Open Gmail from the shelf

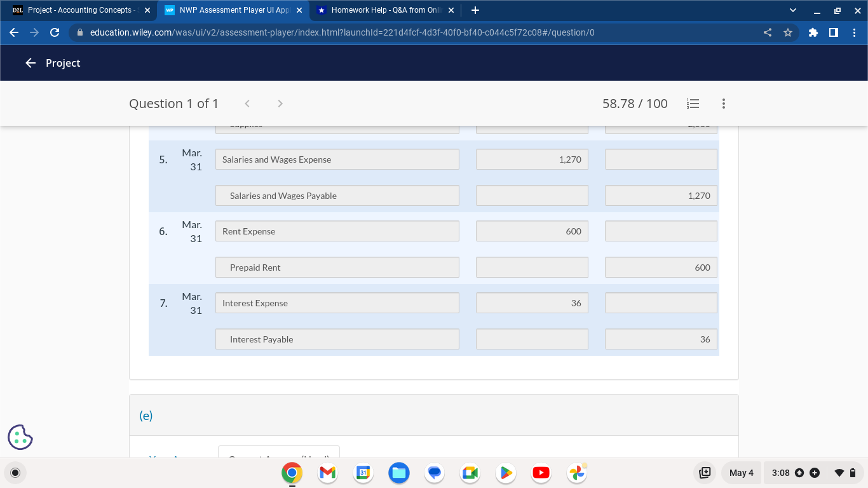click(x=327, y=473)
